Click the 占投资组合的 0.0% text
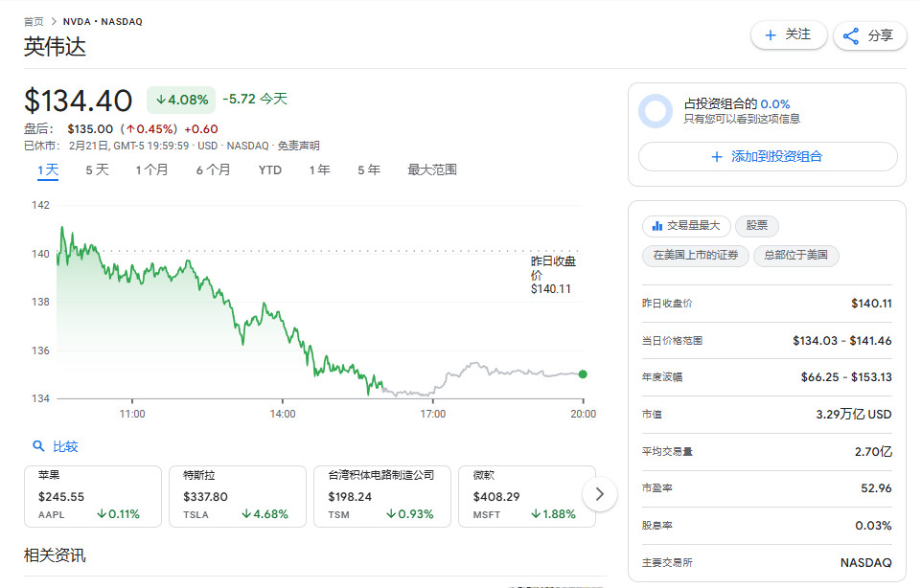 click(x=737, y=104)
